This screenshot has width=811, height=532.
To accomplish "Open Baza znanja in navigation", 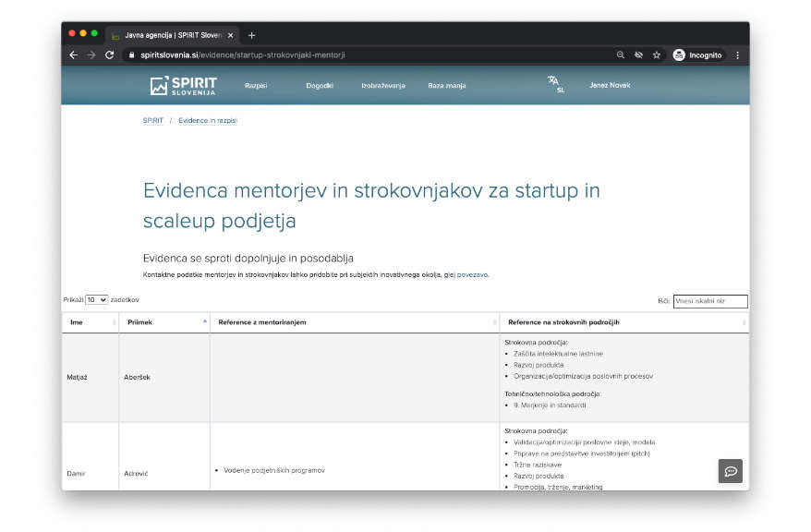I will tap(446, 86).
